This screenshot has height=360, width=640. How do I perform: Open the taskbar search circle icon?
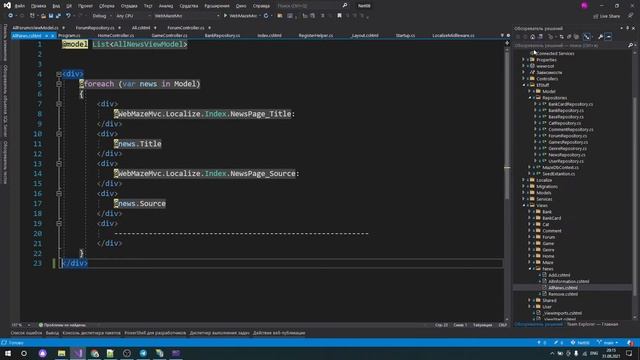tap(24, 353)
